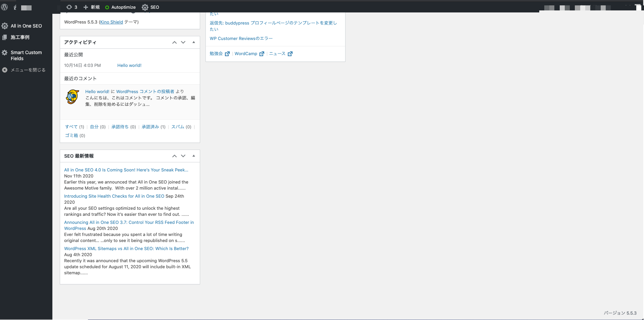Move アクティビティ widget up
Screen dimensions: 644x320
[x=174, y=42]
